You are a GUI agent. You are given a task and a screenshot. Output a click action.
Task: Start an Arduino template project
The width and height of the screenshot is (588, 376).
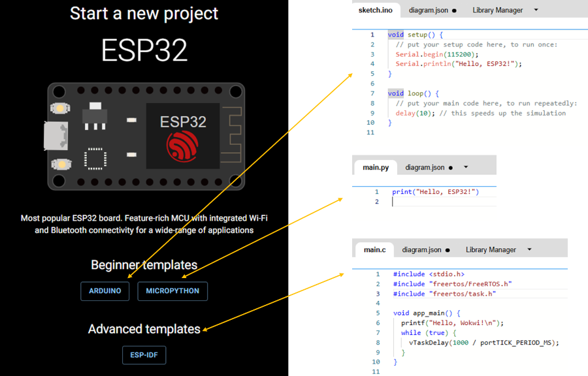(105, 291)
